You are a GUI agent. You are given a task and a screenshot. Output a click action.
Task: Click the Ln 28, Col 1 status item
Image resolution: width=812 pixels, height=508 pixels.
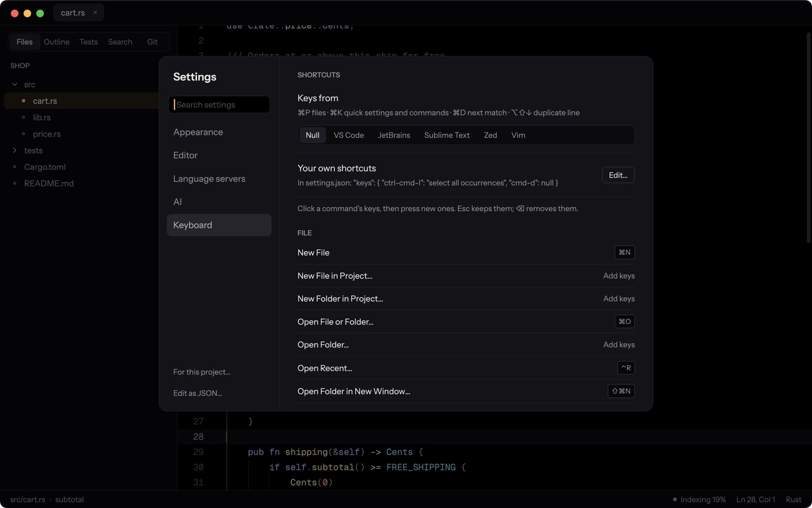(756, 500)
